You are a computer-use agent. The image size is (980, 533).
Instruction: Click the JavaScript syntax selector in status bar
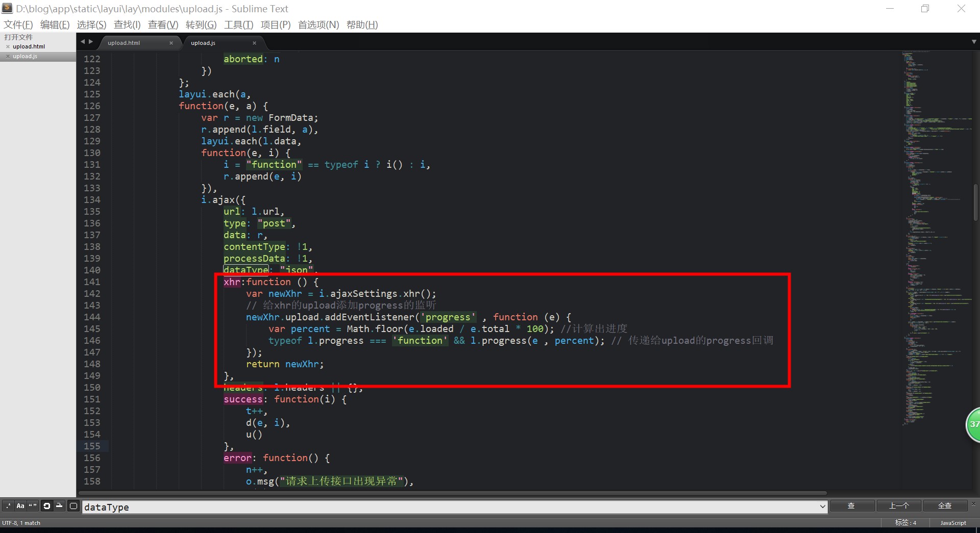(953, 523)
